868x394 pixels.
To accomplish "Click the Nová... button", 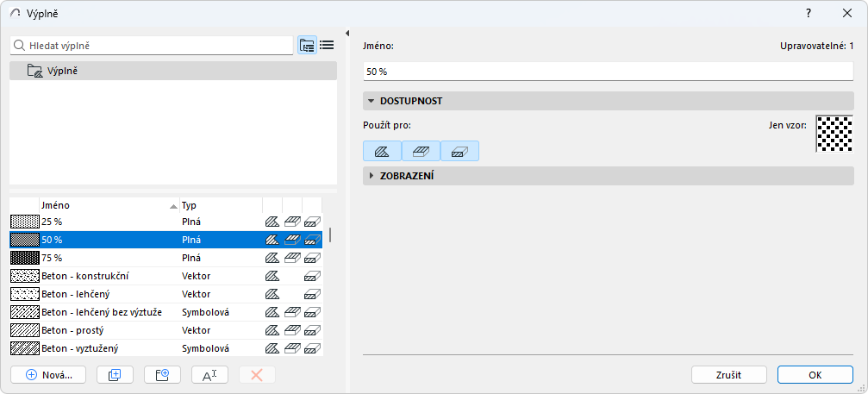I will click(48, 375).
